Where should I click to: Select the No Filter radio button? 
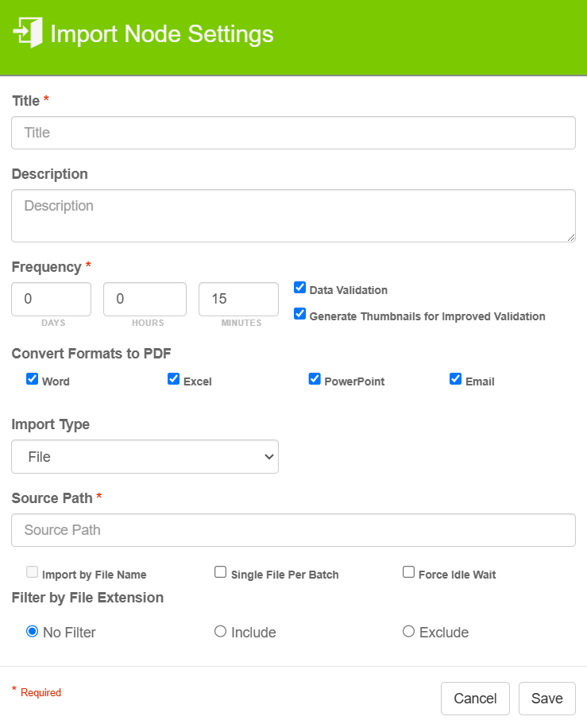32,631
